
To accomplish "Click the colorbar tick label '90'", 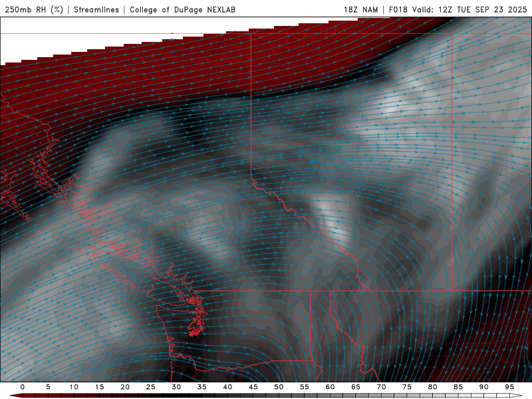I will coord(483,387).
